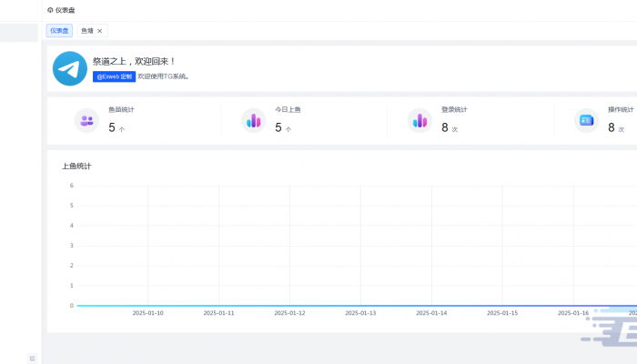
Task: Click the @Exweb 定制 blue tag
Action: click(114, 76)
